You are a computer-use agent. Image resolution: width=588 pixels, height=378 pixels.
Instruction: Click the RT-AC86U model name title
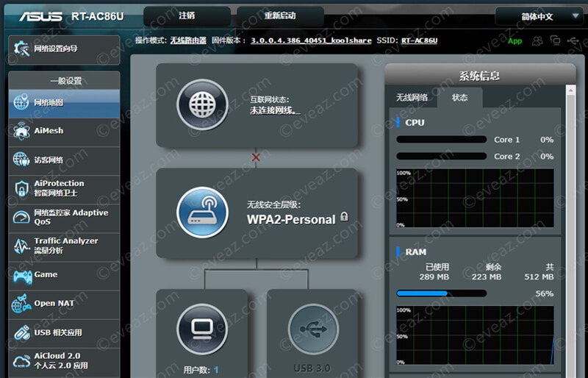click(x=98, y=16)
